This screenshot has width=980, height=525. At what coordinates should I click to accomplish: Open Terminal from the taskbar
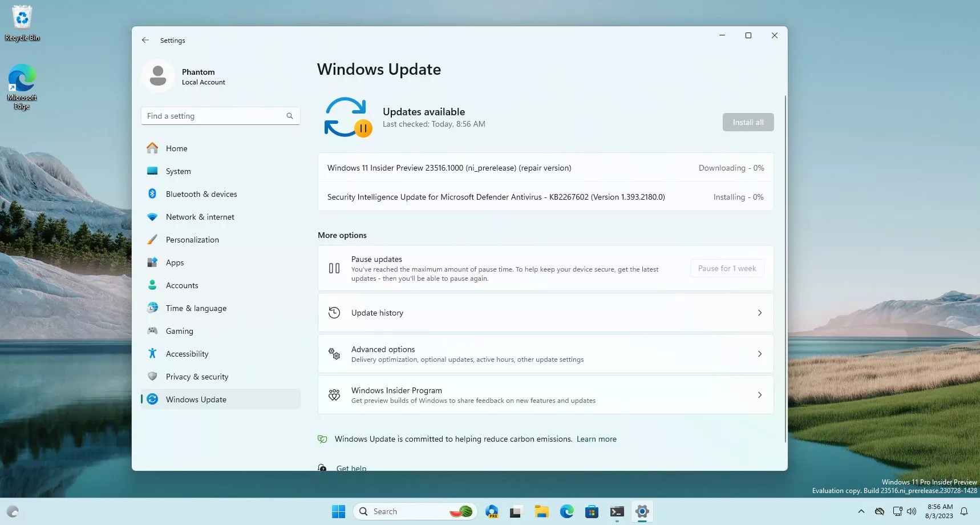(x=617, y=512)
